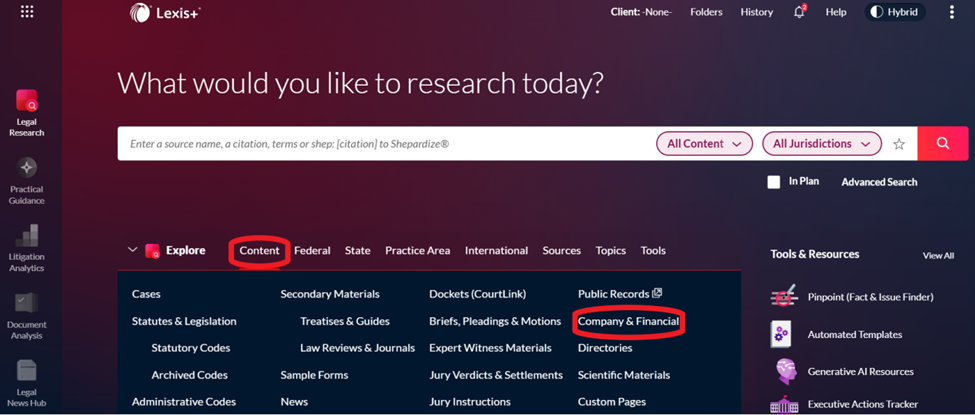Select the Practice Area tab
The image size is (975, 415).
(417, 251)
